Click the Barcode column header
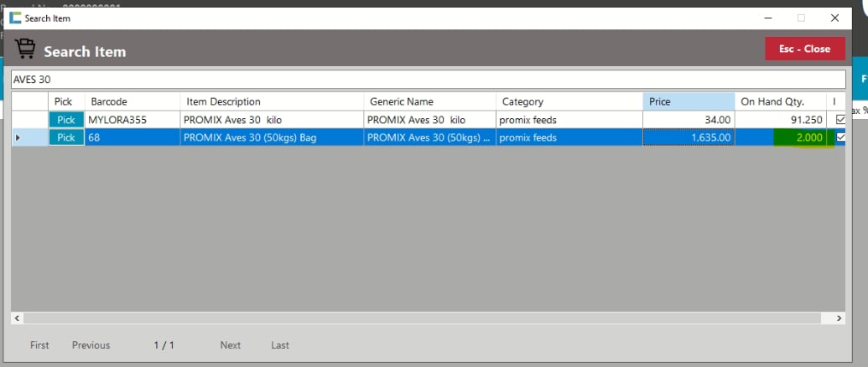The height and width of the screenshot is (367, 868). (x=133, y=101)
